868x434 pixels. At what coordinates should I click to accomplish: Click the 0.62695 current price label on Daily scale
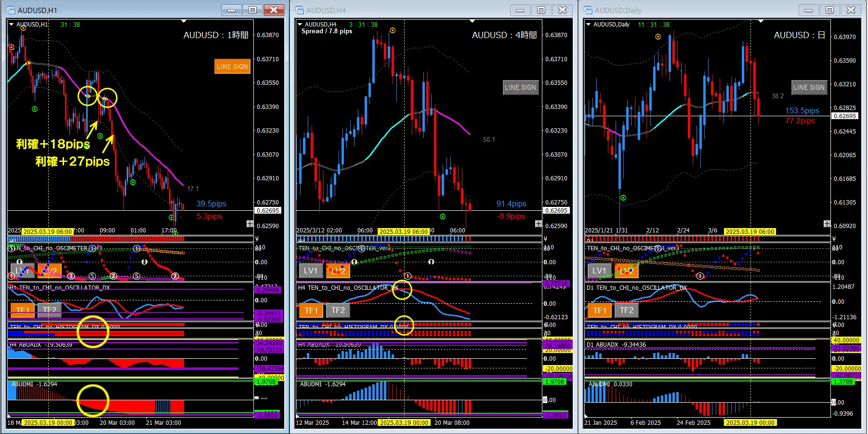844,116
